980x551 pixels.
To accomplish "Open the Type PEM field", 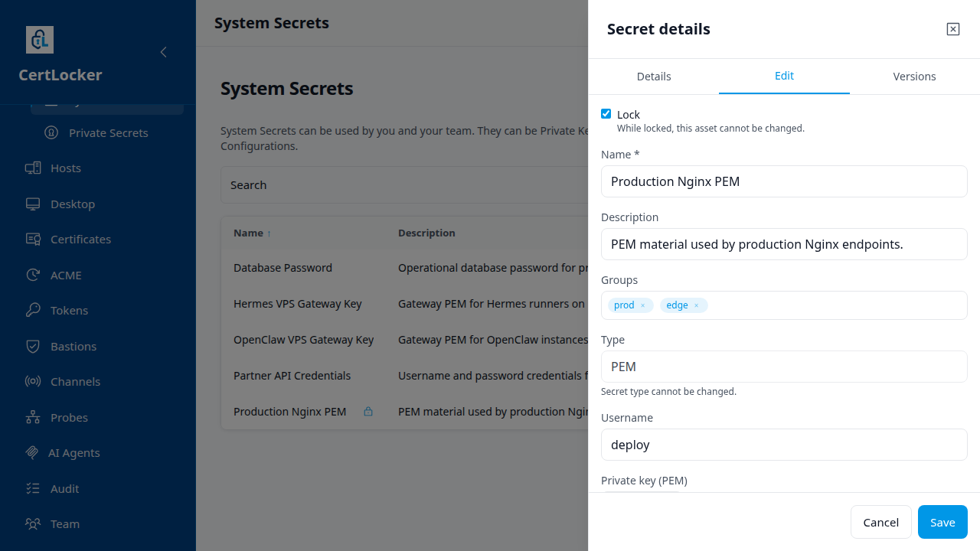I will [x=784, y=367].
